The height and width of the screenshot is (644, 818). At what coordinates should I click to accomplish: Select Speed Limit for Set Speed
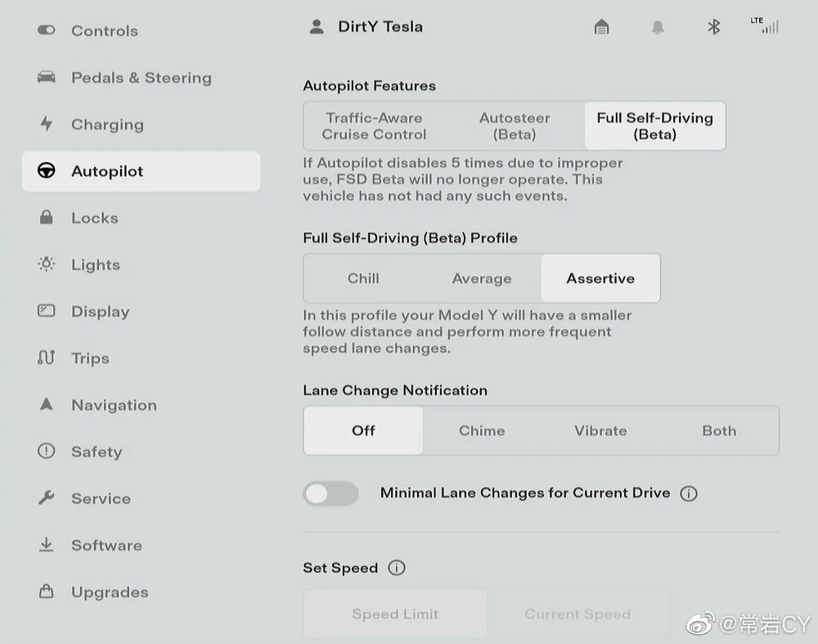pos(395,614)
